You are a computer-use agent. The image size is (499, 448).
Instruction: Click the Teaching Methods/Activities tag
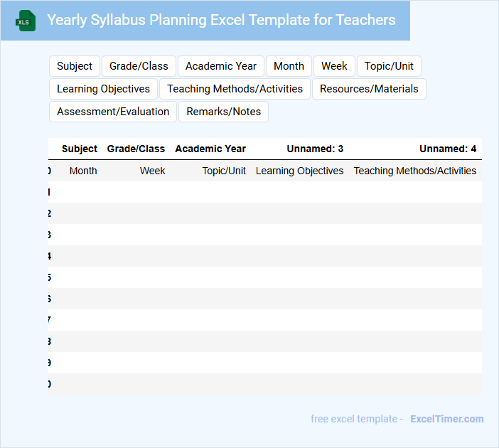coord(235,89)
